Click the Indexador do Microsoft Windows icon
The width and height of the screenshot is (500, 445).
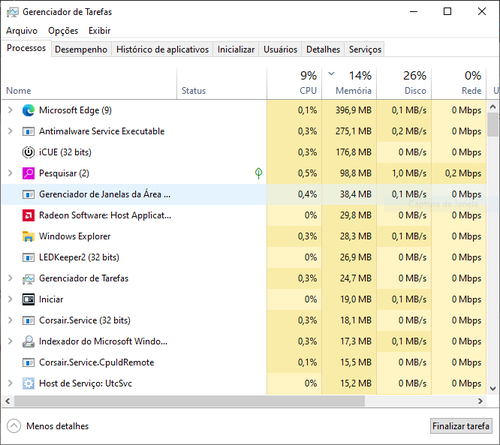[28, 341]
